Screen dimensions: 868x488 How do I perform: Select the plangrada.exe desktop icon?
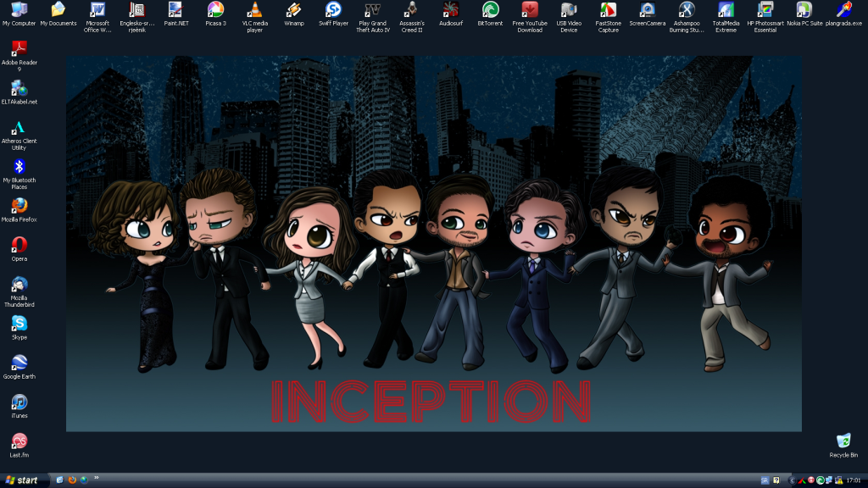tap(843, 14)
